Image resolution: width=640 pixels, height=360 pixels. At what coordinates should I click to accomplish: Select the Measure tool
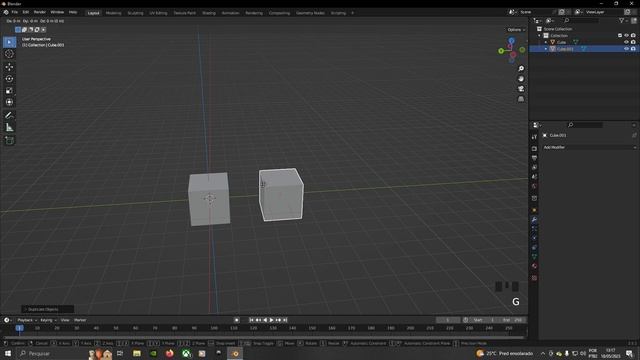(x=9, y=128)
